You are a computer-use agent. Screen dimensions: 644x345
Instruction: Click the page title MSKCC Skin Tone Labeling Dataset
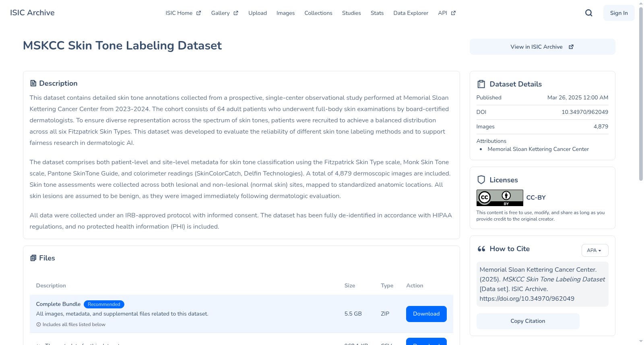122,45
